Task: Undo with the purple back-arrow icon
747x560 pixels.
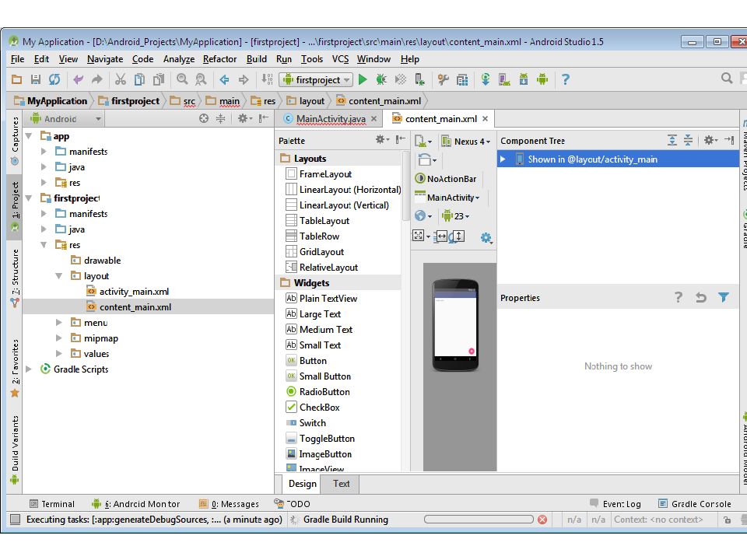Action: (78, 79)
